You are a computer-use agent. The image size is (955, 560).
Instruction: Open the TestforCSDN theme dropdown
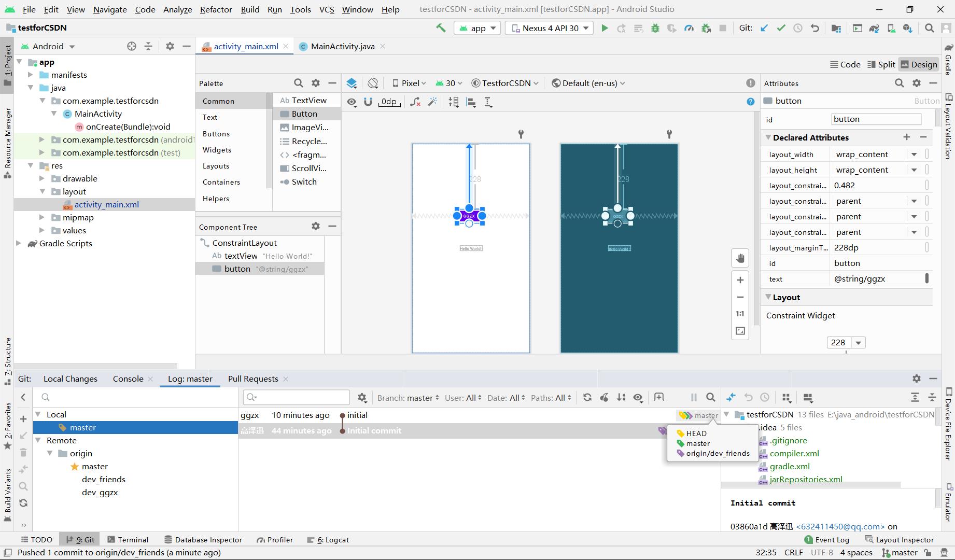(x=505, y=83)
